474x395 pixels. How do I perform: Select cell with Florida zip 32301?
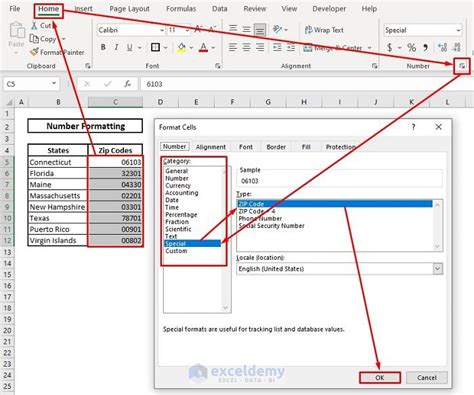115,173
